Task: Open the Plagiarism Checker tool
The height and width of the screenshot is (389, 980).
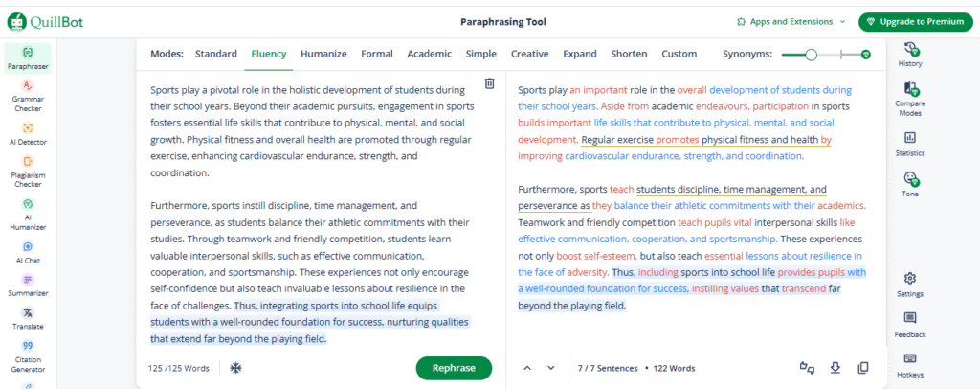Action: click(28, 171)
